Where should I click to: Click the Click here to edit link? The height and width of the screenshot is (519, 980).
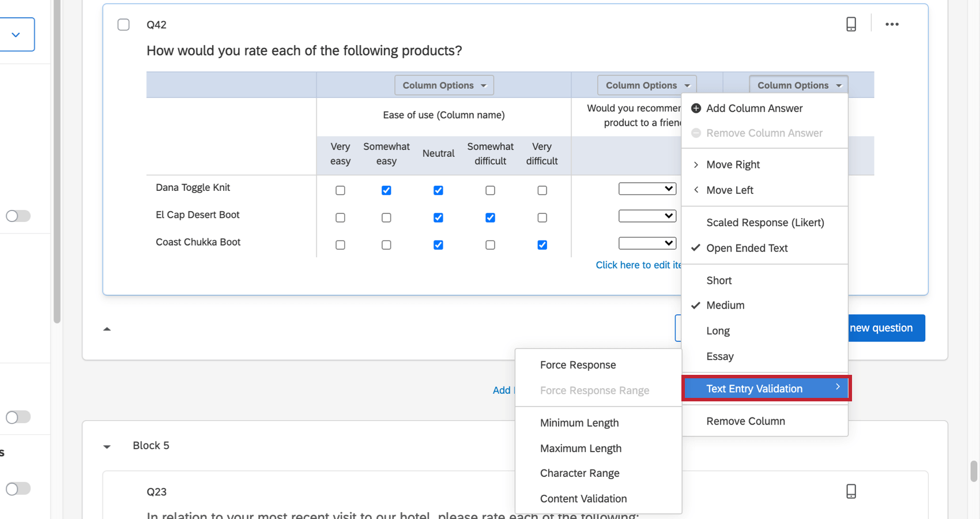point(638,265)
